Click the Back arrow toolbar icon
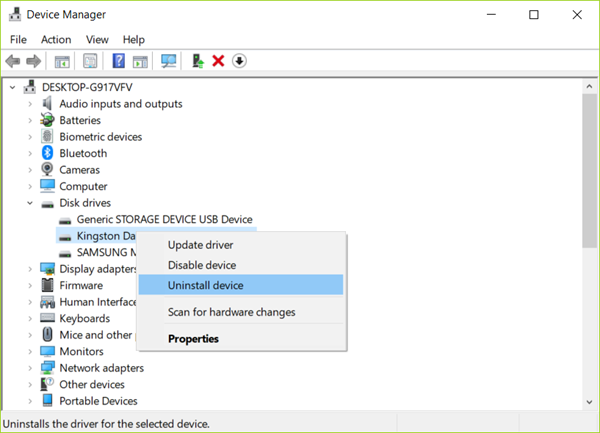600x433 pixels. pos(13,61)
